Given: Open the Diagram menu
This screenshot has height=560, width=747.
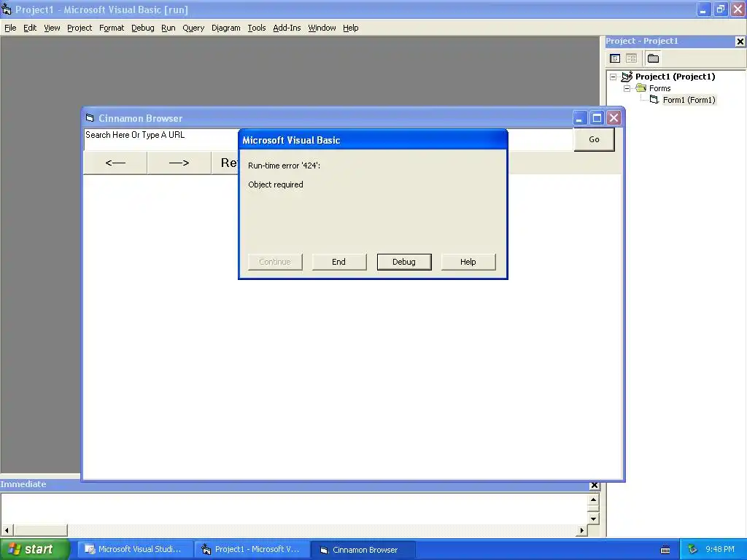Looking at the screenshot, I should pos(226,28).
